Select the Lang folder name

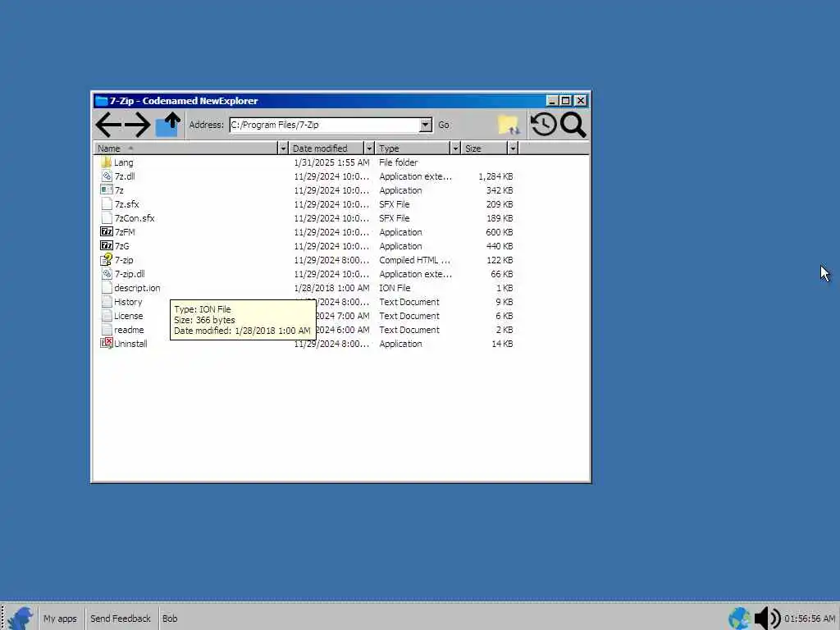[x=123, y=162]
